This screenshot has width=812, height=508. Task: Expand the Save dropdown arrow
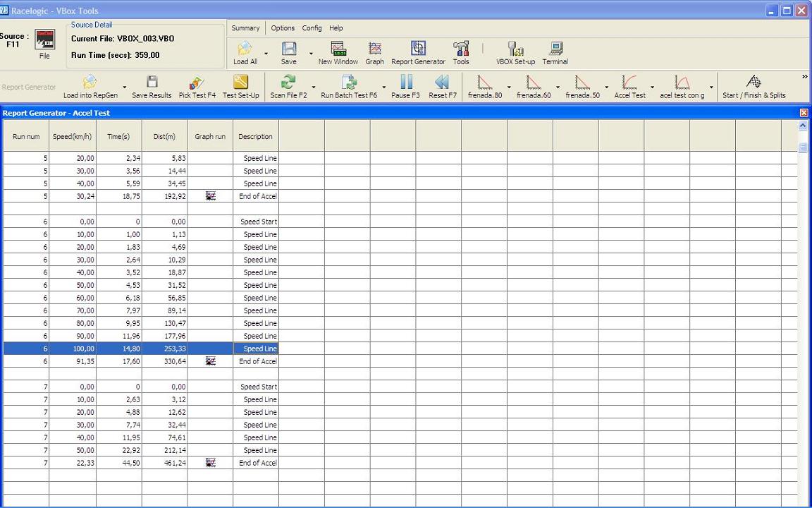tap(311, 54)
